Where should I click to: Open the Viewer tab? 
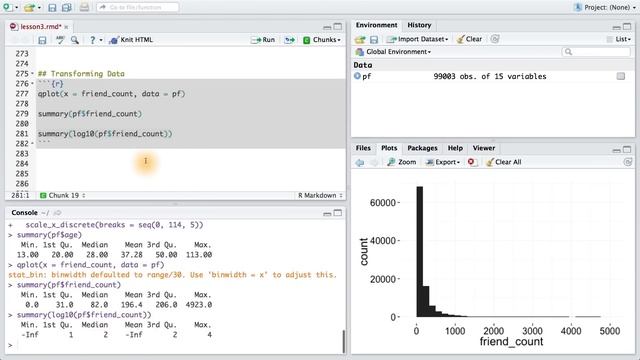coord(484,148)
